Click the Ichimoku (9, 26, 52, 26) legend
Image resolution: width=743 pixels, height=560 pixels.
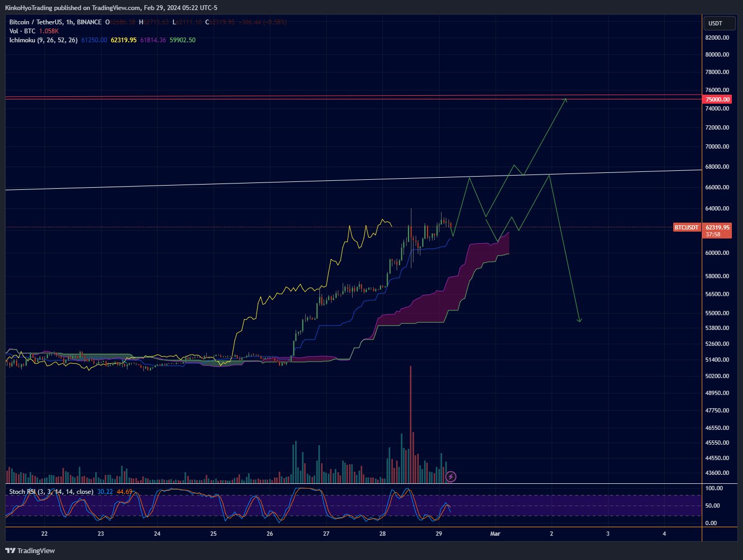pos(43,40)
